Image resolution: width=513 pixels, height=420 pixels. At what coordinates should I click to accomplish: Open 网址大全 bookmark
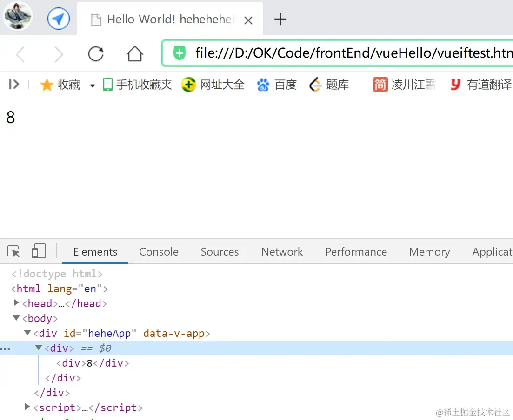click(213, 85)
